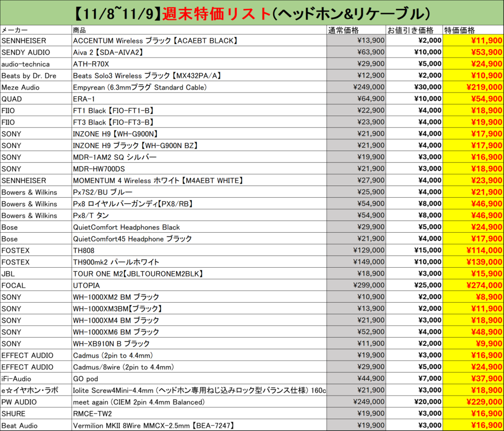Click the Px7S2/BU ブルー cell
Viewport: 504px width, 431px height.
(x=102, y=192)
